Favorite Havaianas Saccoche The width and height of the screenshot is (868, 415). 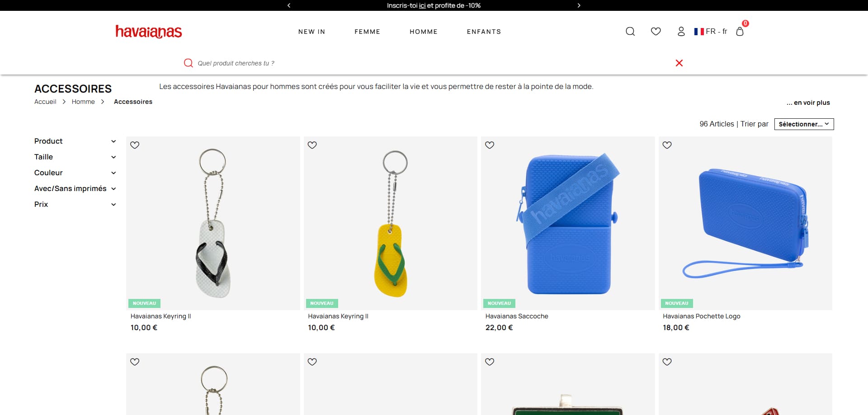point(490,145)
